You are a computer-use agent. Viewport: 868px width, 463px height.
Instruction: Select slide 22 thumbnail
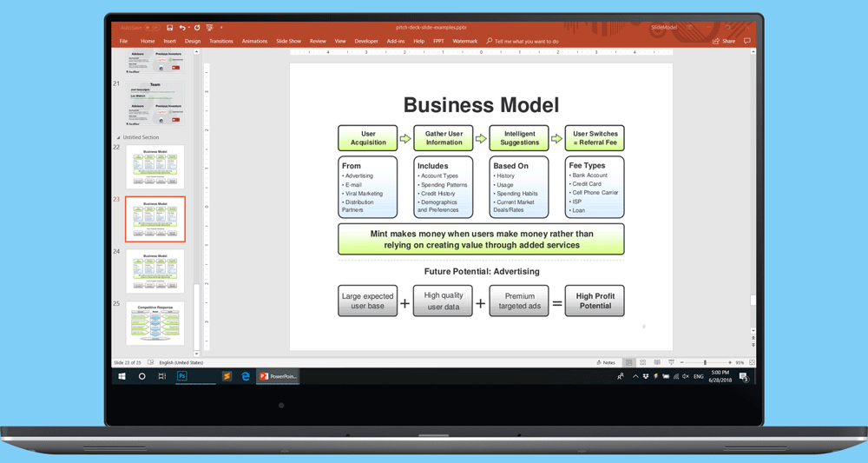155,167
